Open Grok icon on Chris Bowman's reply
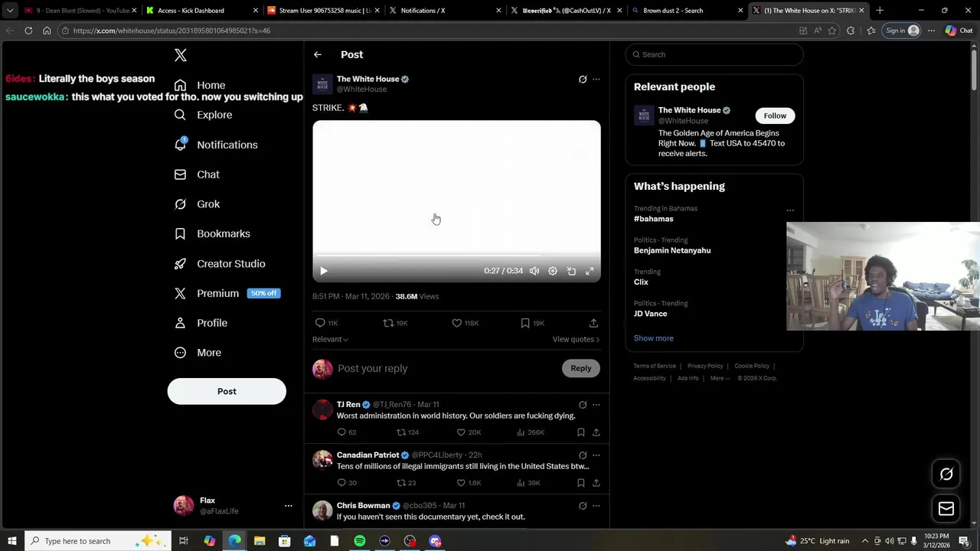This screenshot has height=551, width=980. pos(583,506)
